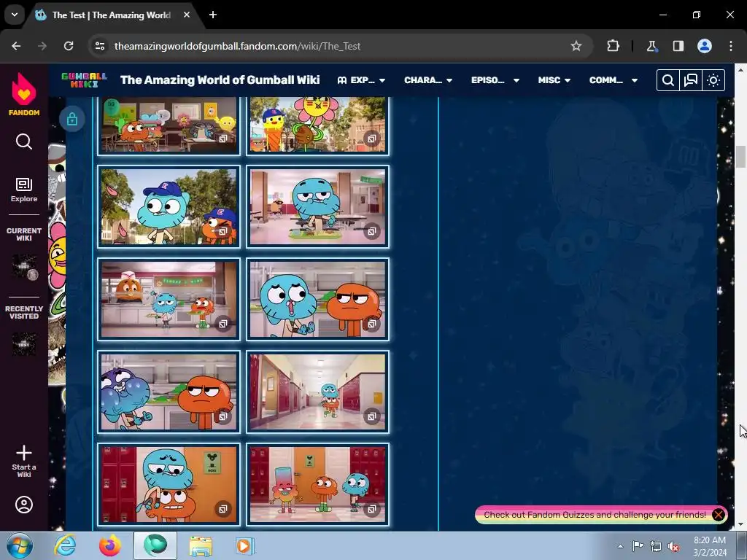Viewport: 747px width, 560px height.
Task: Open The Amazing World of Gumball Wiki title link
Action: click(x=220, y=80)
